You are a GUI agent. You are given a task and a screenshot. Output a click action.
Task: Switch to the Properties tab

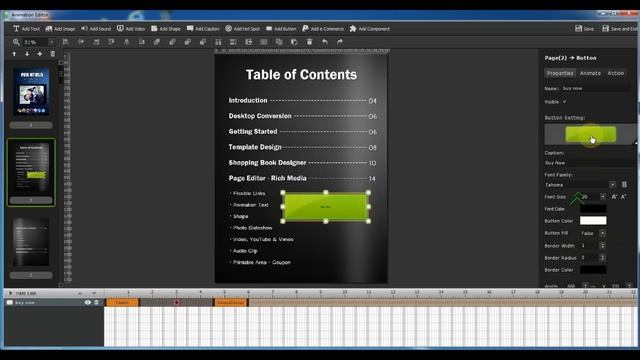pos(560,73)
